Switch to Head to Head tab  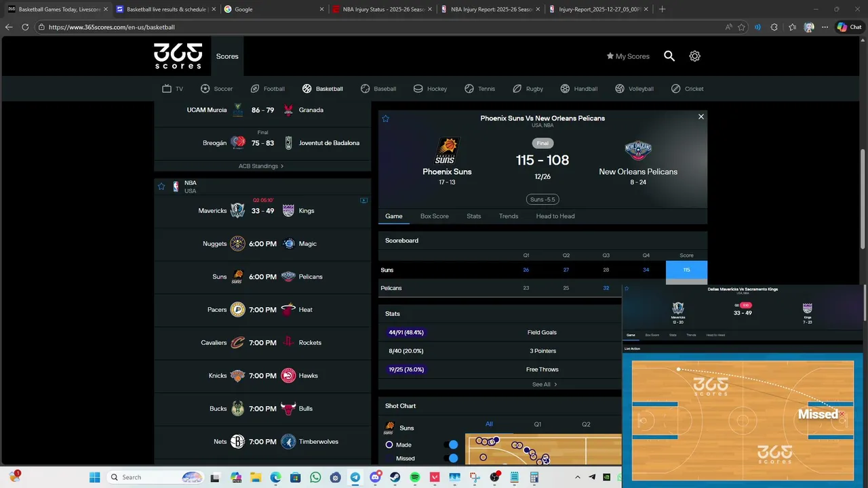point(555,216)
